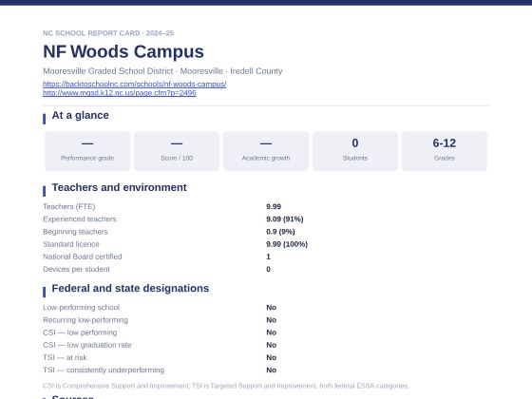Click the 'Beginning teachers' label
The width and height of the screenshot is (532, 399).
[75, 232]
